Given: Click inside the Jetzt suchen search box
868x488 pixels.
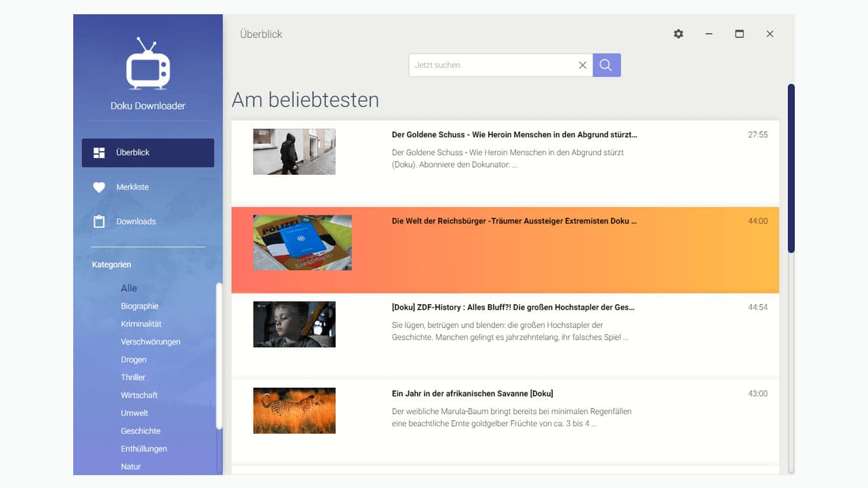Looking at the screenshot, I should pyautogui.click(x=495, y=65).
